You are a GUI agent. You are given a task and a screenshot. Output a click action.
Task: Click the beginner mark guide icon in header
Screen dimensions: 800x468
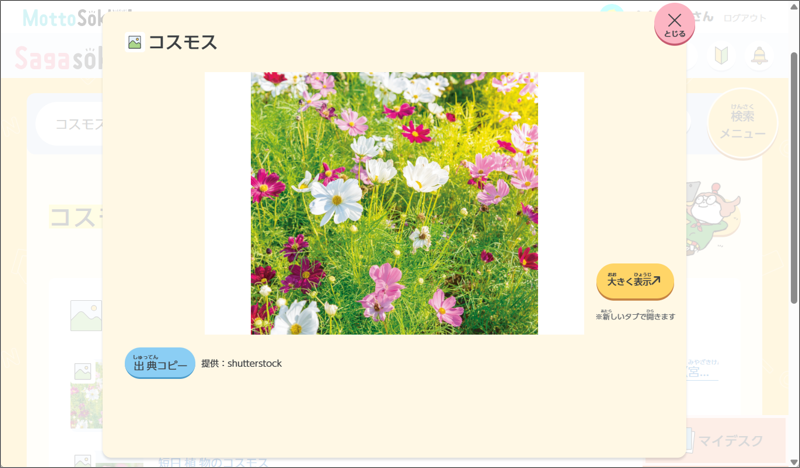(721, 55)
